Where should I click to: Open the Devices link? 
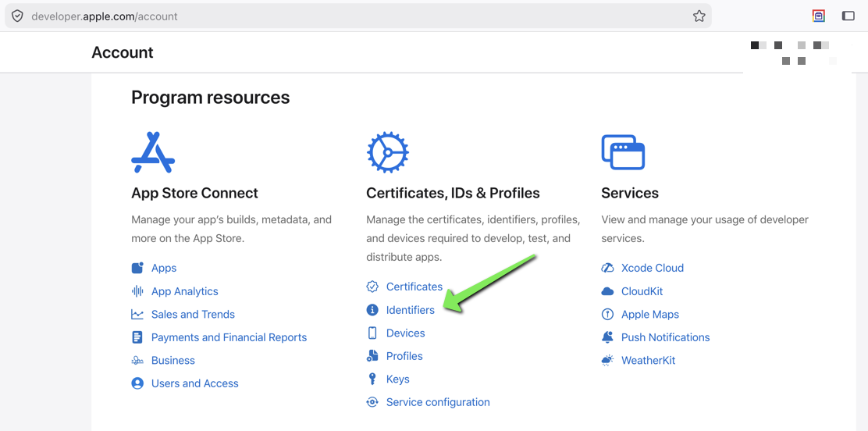[406, 333]
